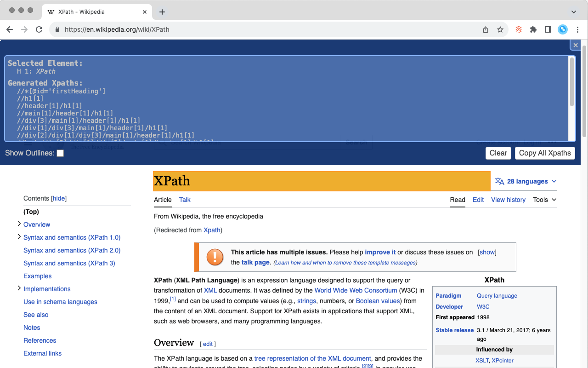
Task: Open Chrome's three-dot menu
Action: 577,29
